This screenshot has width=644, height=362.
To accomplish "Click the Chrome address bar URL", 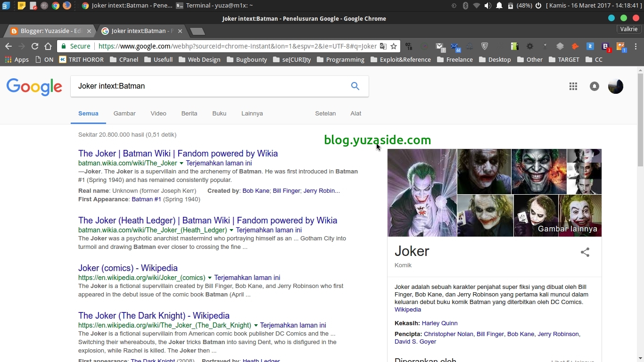I will tap(238, 46).
